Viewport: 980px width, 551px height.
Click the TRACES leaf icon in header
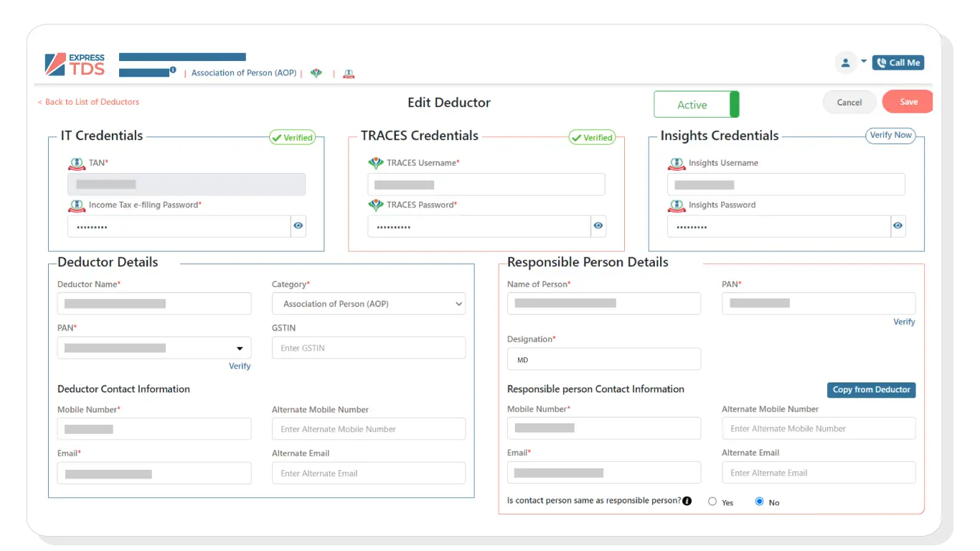point(316,73)
